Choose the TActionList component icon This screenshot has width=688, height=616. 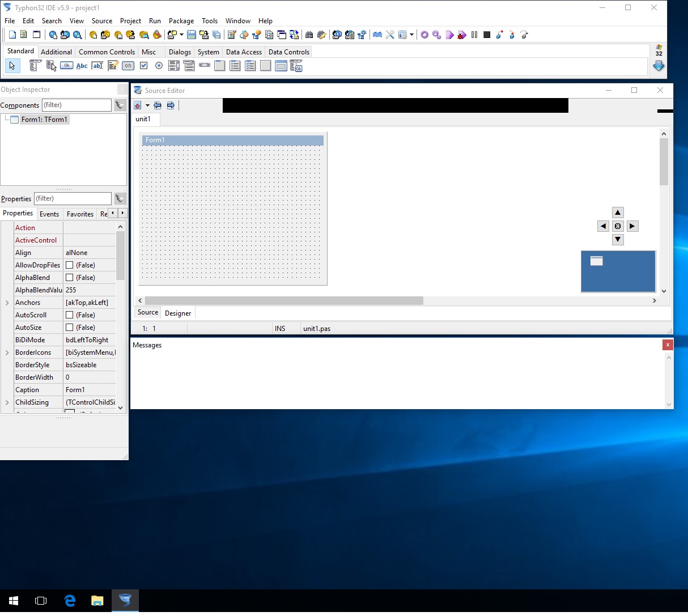click(296, 66)
